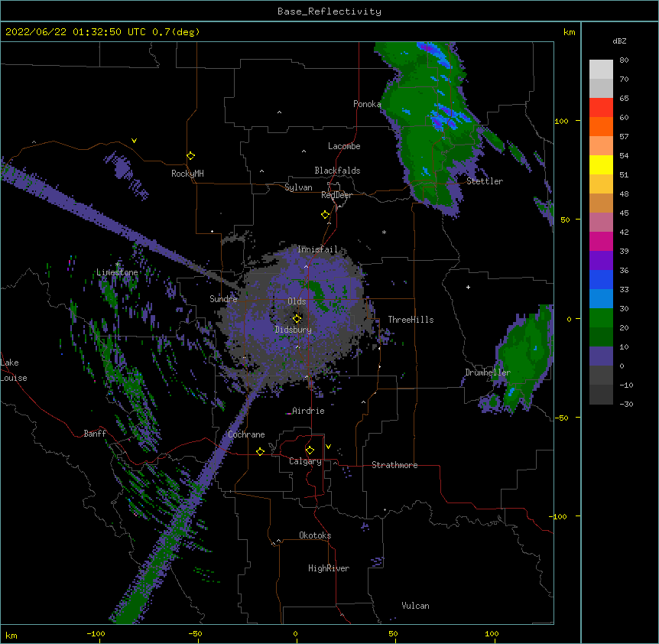This screenshot has width=659, height=644.
Task: Click the magenta 42 dBZ color swatch
Action: click(x=601, y=241)
